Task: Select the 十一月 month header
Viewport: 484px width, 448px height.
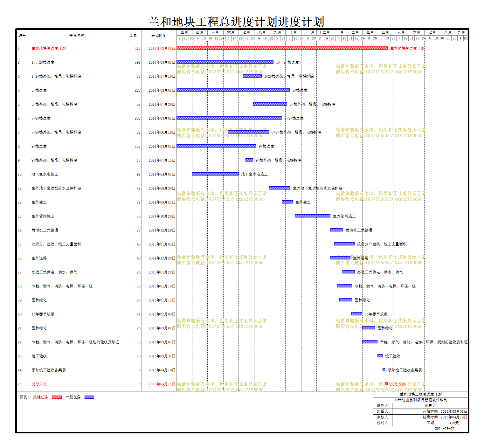Action: coord(309,32)
